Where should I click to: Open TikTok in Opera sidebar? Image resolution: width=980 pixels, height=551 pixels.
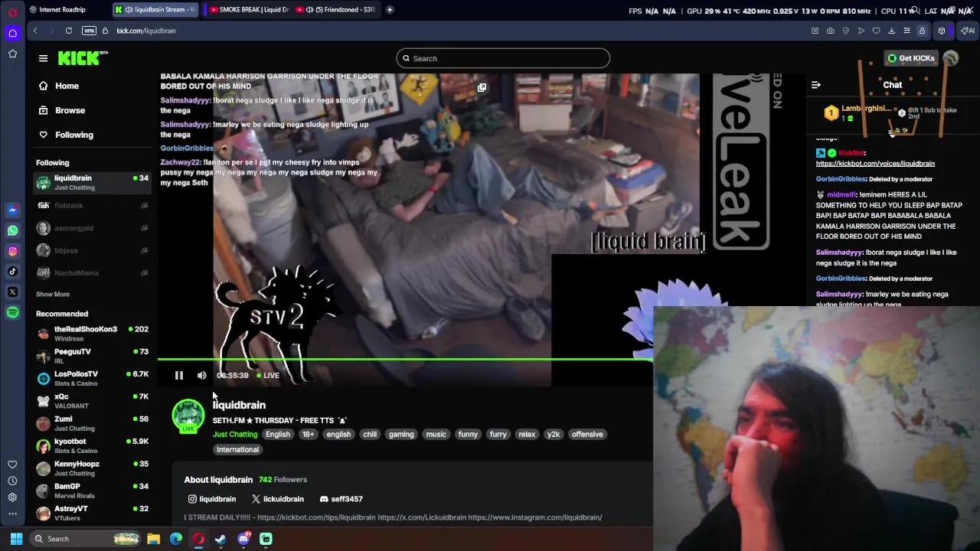click(12, 272)
